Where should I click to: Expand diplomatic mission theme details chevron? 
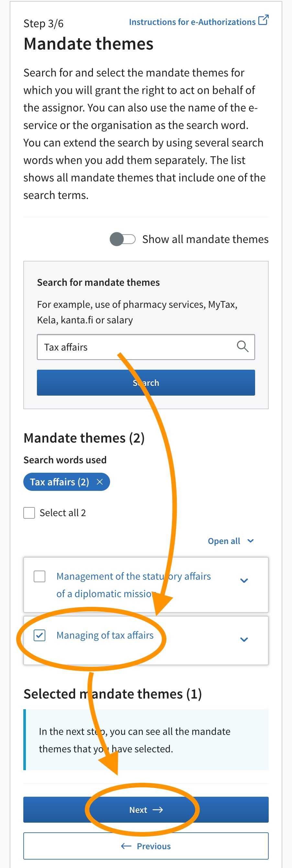coord(244,581)
